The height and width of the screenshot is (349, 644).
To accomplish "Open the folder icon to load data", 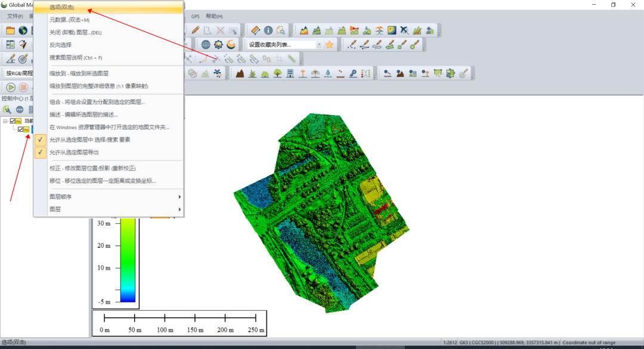I will [10, 30].
